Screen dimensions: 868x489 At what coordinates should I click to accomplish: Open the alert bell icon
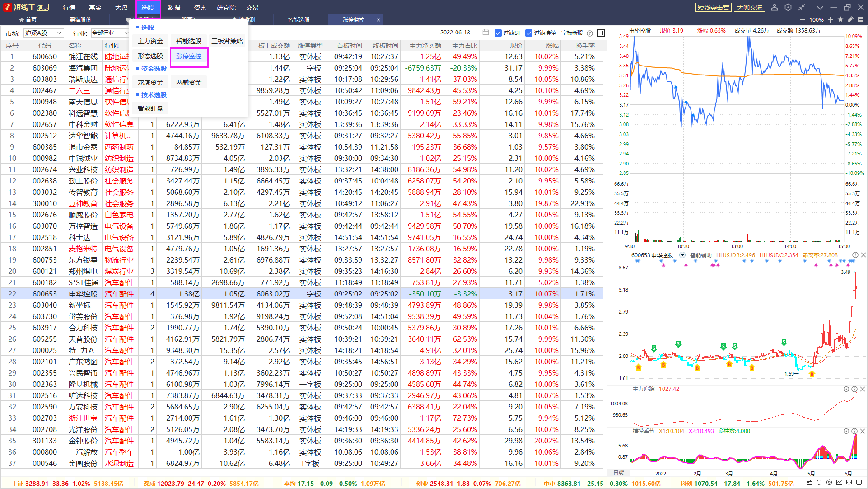819,483
